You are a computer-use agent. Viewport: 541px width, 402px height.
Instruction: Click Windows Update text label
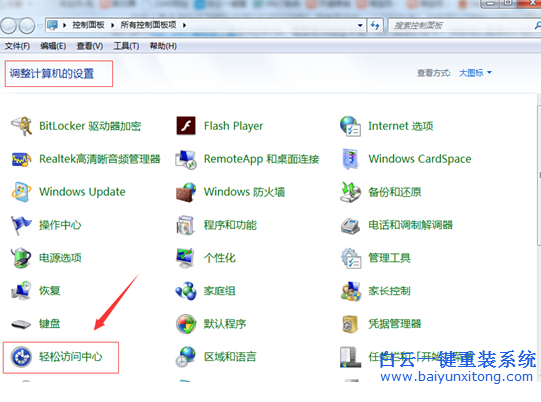[82, 192]
